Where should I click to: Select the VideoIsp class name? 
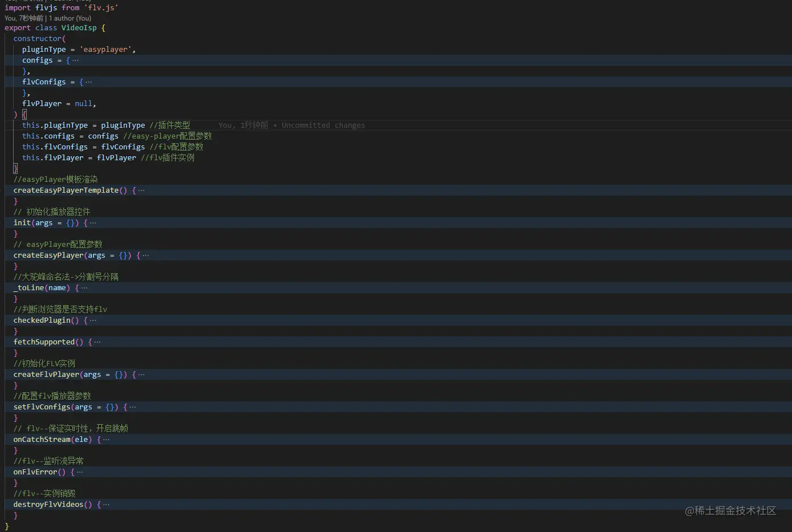pos(79,28)
